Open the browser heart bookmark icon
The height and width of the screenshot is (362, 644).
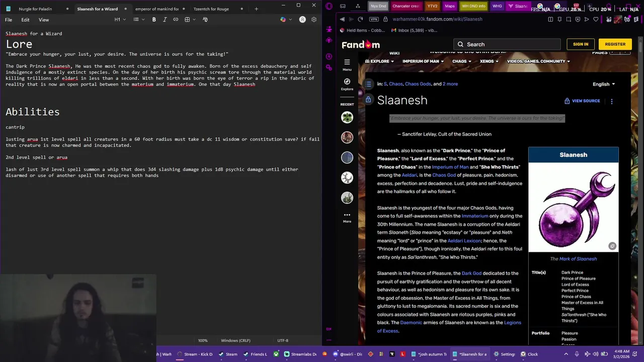(596, 19)
